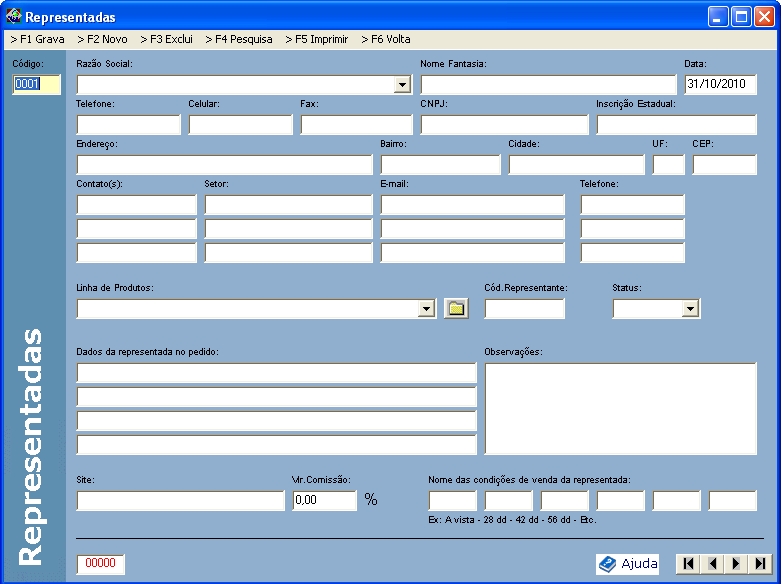This screenshot has width=782, height=584.
Task: Click F6 Volta to go back
Action: (385, 39)
